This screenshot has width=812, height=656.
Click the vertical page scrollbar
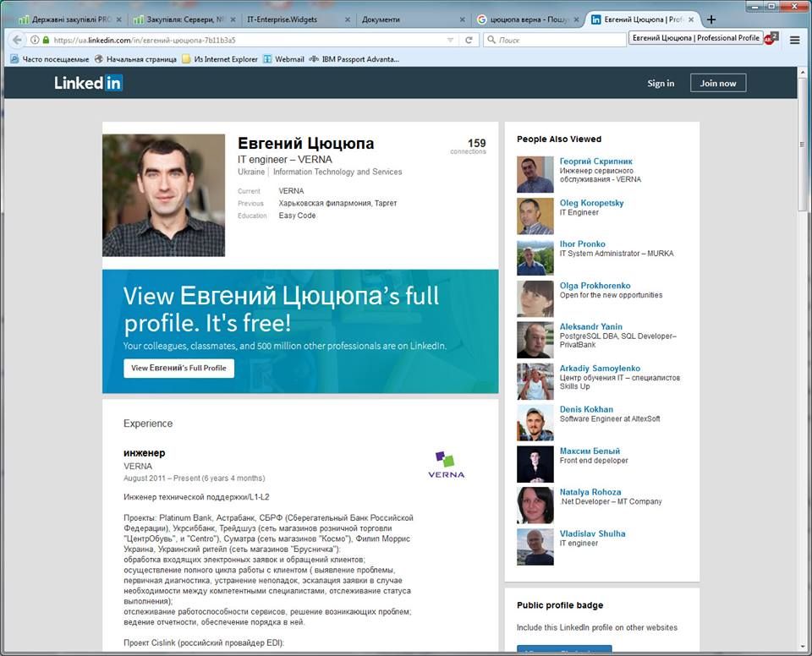pyautogui.click(x=804, y=254)
